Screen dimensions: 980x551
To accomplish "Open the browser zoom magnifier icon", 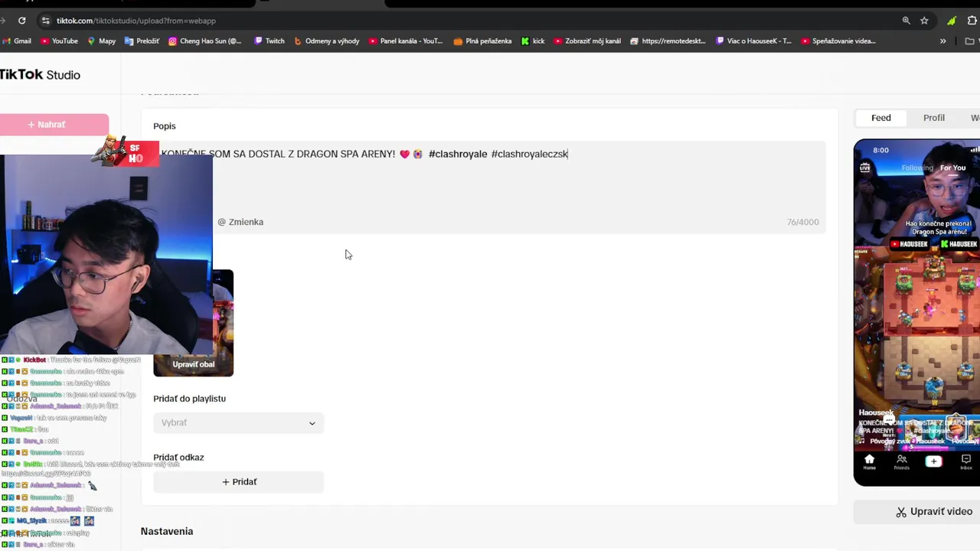I will pyautogui.click(x=906, y=21).
